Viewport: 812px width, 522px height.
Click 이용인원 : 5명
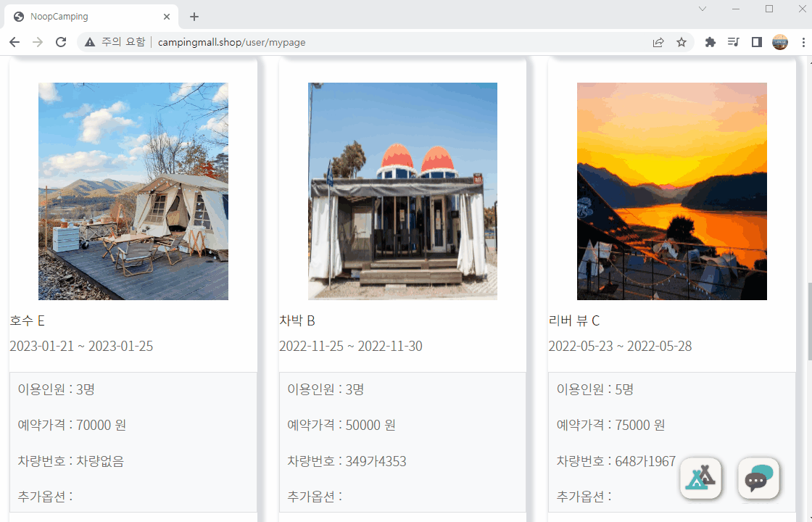[595, 389]
